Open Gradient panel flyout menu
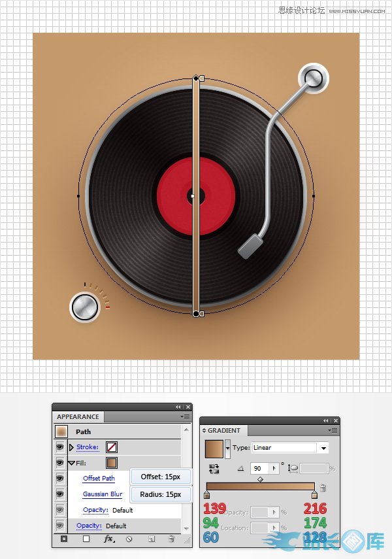This screenshot has height=559, width=392. coord(333,430)
